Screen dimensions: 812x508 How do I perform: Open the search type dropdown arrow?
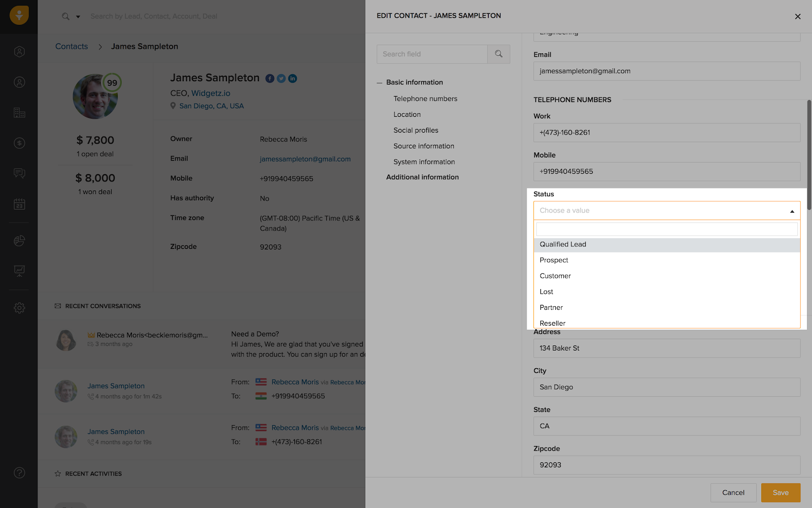tap(78, 17)
